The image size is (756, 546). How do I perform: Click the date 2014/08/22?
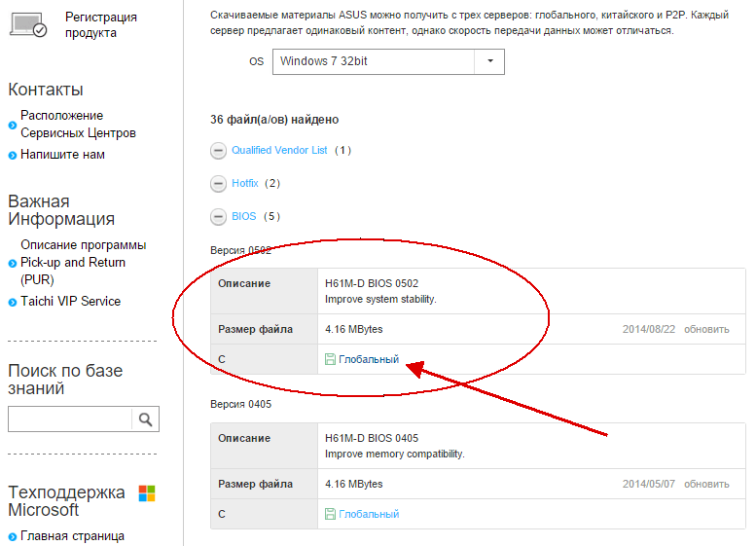pos(648,329)
